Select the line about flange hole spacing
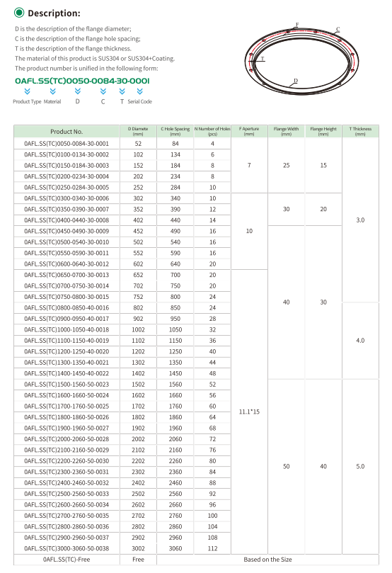The height and width of the screenshot is (573, 392). coord(77,39)
